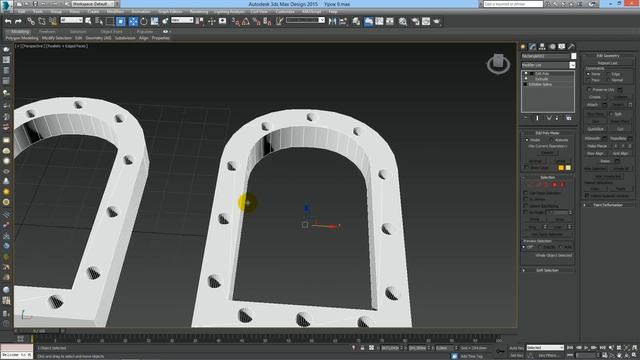Click the Align tool icon
The width and height of the screenshot is (640, 360).
pyautogui.click(x=343, y=21)
